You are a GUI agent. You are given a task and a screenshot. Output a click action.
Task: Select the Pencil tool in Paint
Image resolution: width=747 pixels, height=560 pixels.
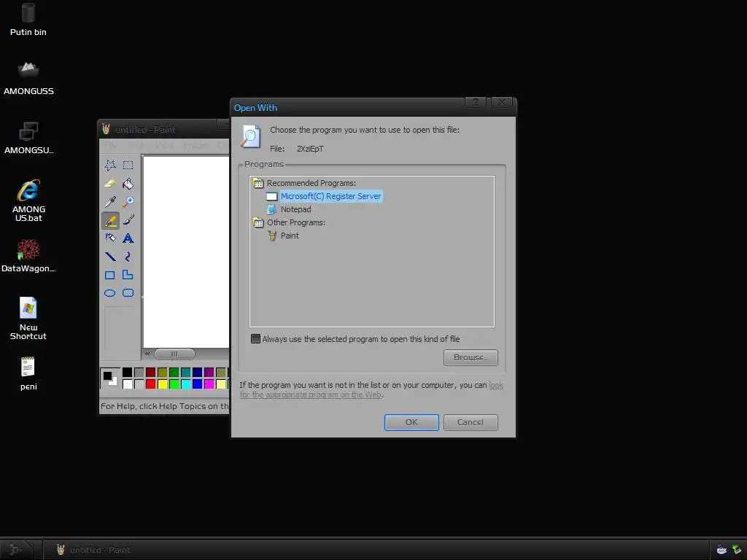110,220
